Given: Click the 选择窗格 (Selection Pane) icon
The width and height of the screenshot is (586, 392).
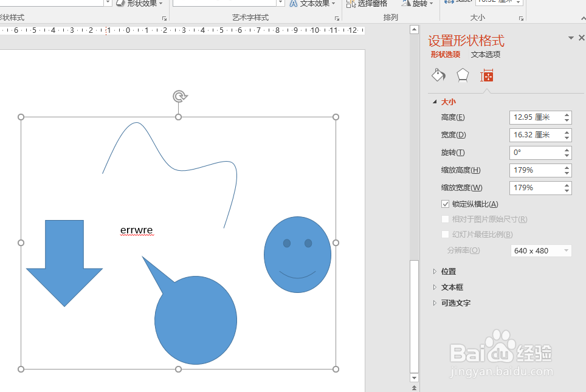Looking at the screenshot, I should (x=351, y=4).
